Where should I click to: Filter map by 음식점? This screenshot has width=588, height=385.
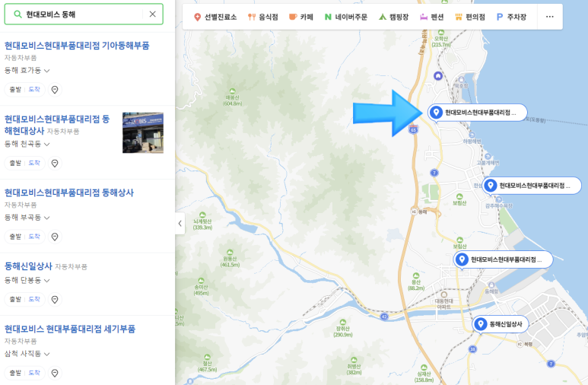263,17
